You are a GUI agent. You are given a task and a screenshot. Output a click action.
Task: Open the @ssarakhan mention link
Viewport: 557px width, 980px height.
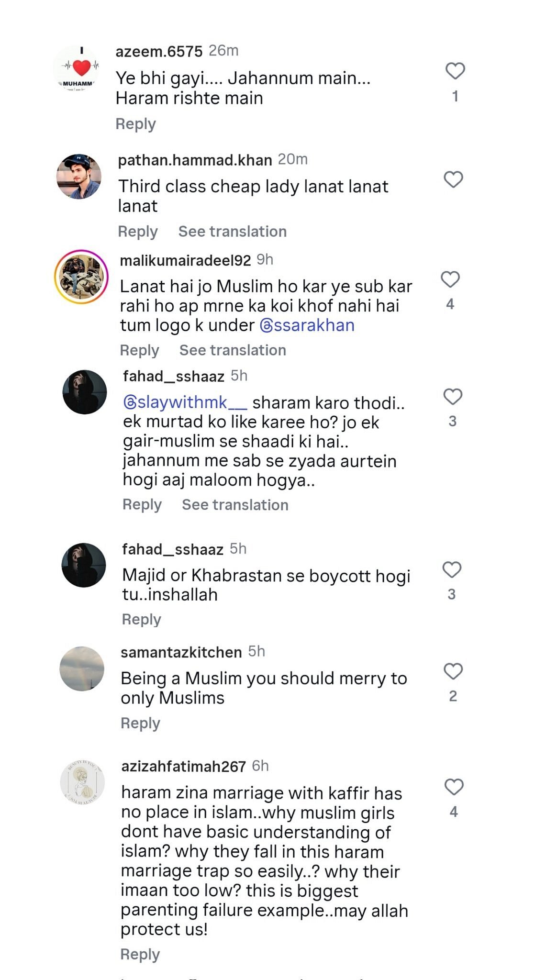point(307,325)
